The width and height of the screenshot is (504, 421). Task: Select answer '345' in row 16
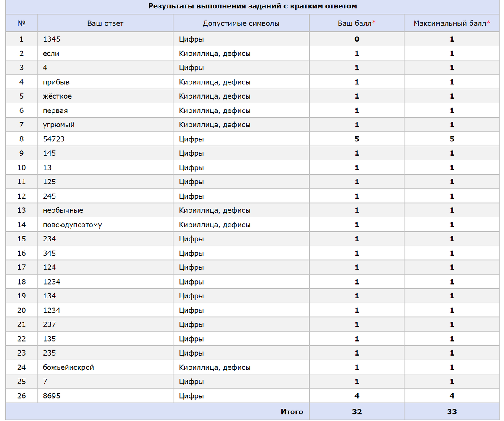pyautogui.click(x=50, y=253)
